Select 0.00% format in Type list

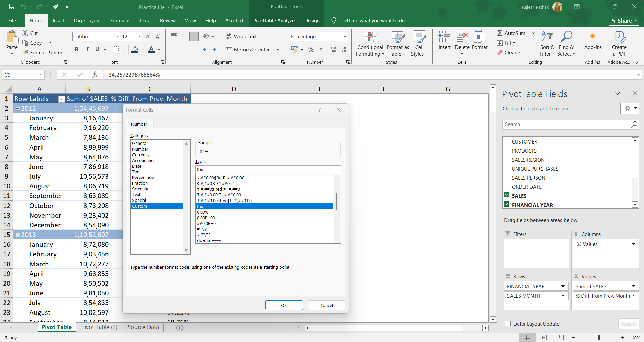click(x=203, y=212)
